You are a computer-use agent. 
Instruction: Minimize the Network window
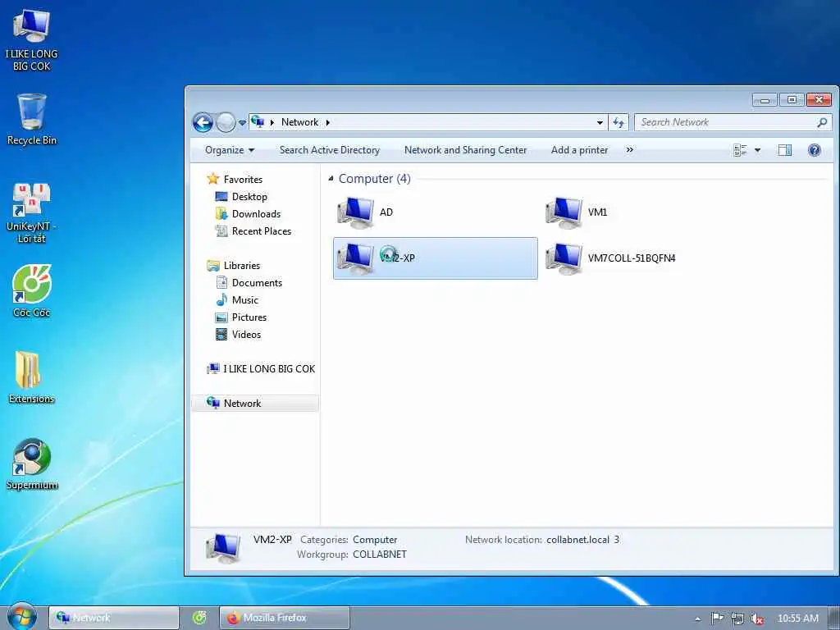pos(765,99)
